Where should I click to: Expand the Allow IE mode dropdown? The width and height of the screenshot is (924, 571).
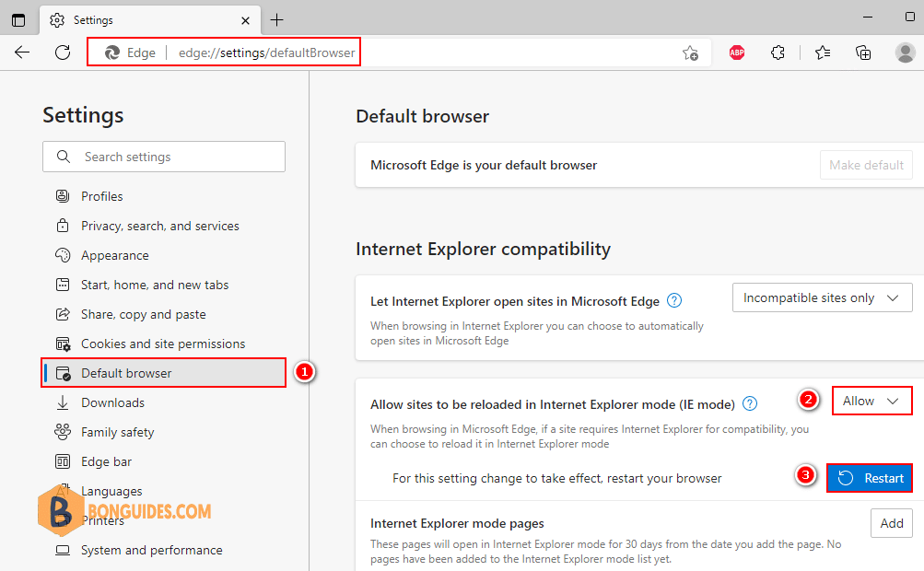click(872, 401)
